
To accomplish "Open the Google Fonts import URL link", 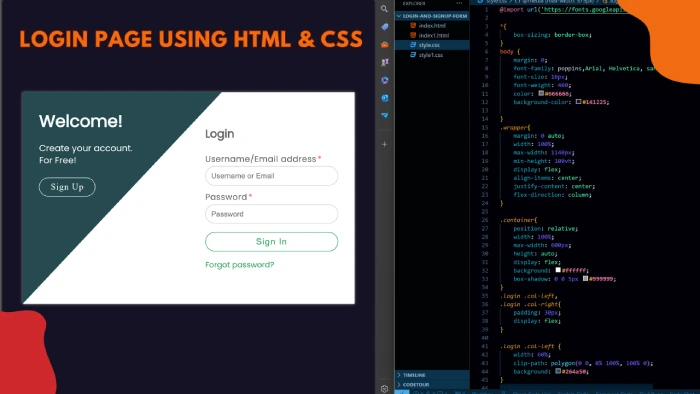I will [x=583, y=9].
